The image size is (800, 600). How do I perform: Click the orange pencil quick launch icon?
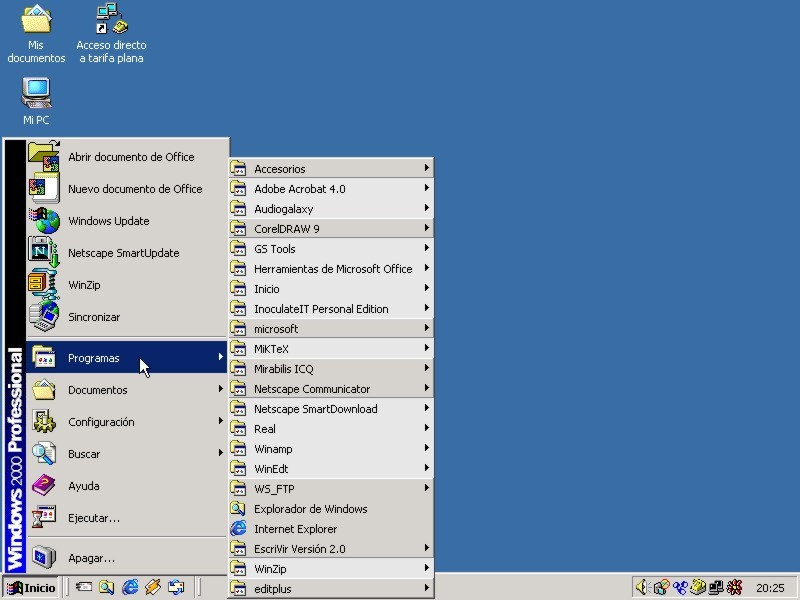tap(153, 587)
